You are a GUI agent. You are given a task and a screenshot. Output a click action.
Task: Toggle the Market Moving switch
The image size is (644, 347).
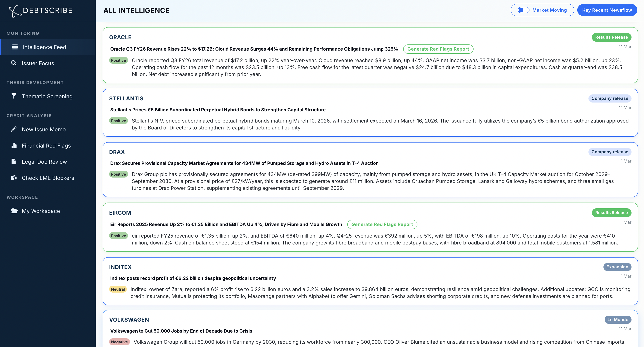pyautogui.click(x=524, y=10)
